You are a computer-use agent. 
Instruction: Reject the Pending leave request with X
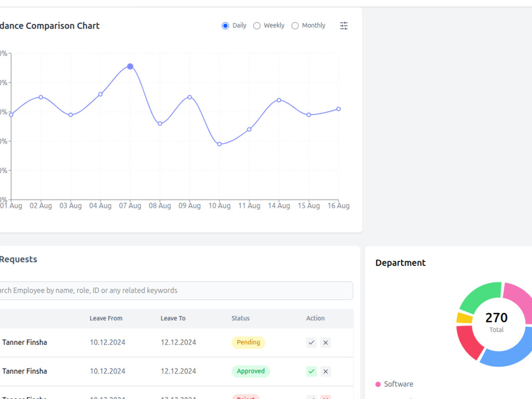[x=326, y=343]
